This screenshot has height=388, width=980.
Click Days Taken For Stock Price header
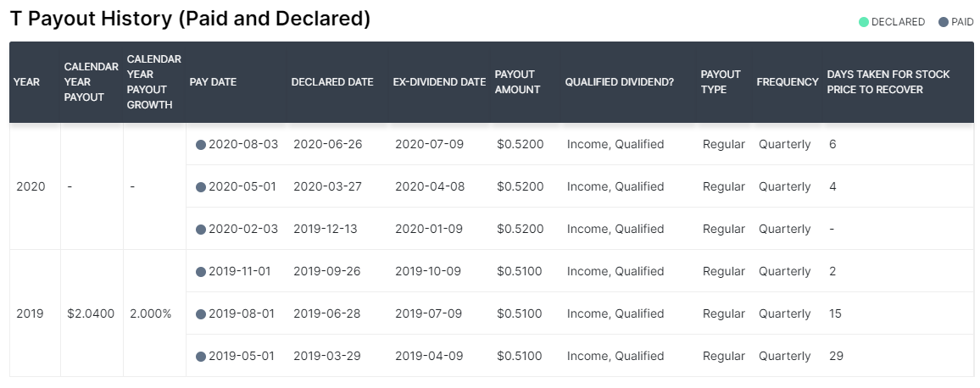tap(888, 82)
